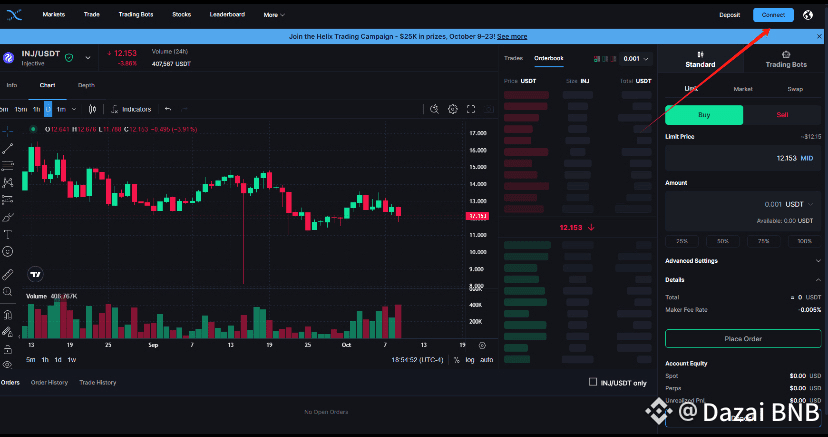Click the fullscreen chart icon

point(471,109)
